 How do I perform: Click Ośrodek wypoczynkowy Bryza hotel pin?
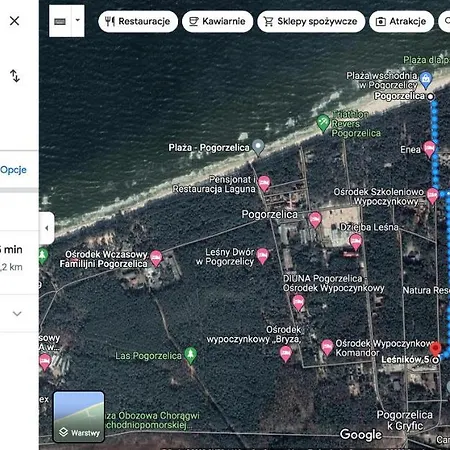click(285, 354)
